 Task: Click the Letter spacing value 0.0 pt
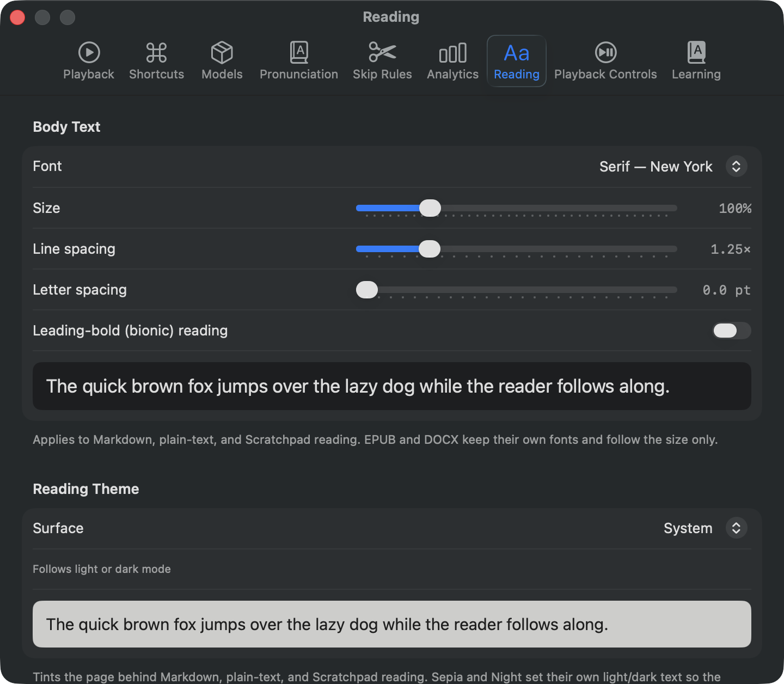(x=727, y=290)
